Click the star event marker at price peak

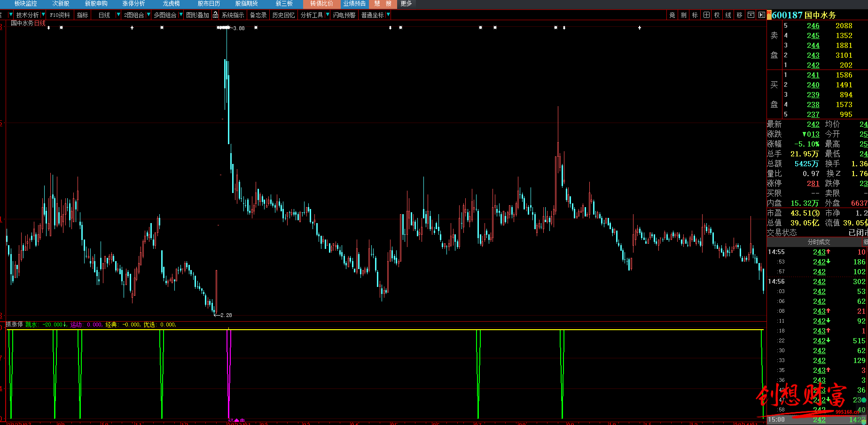click(x=223, y=28)
